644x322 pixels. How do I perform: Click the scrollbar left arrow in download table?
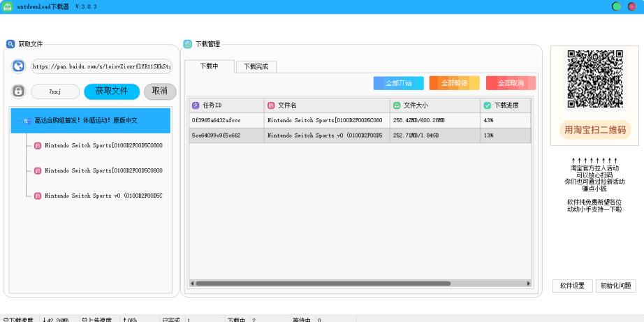tap(192, 284)
